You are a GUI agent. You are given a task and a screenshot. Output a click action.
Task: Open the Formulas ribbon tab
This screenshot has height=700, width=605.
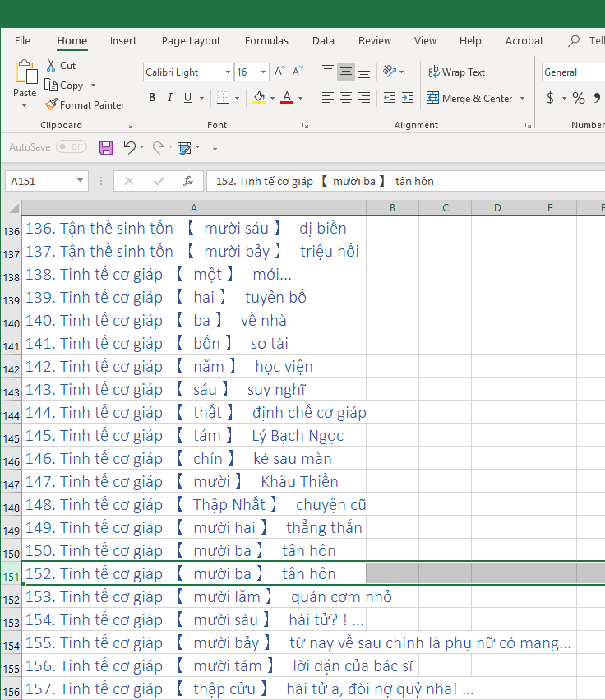[x=266, y=41]
